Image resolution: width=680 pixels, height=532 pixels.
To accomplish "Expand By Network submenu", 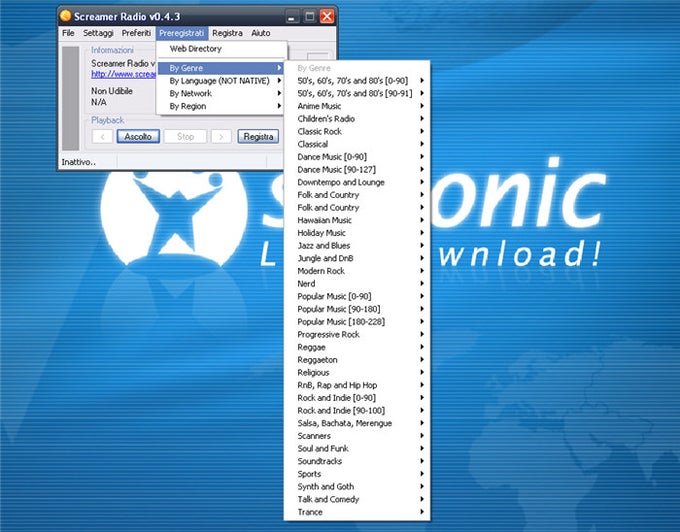I will (x=221, y=93).
